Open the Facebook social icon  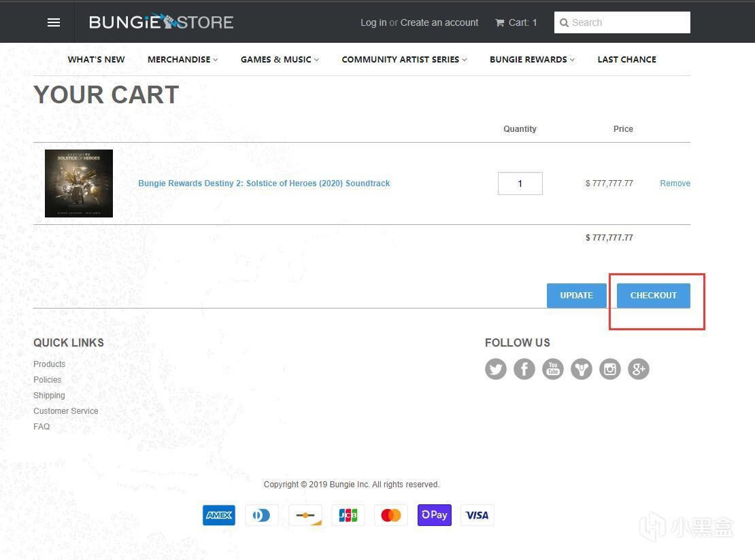click(x=524, y=369)
